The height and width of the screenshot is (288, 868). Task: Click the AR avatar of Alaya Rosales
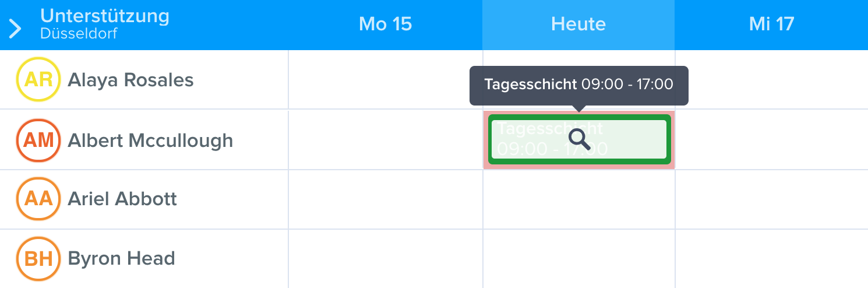[x=38, y=79]
